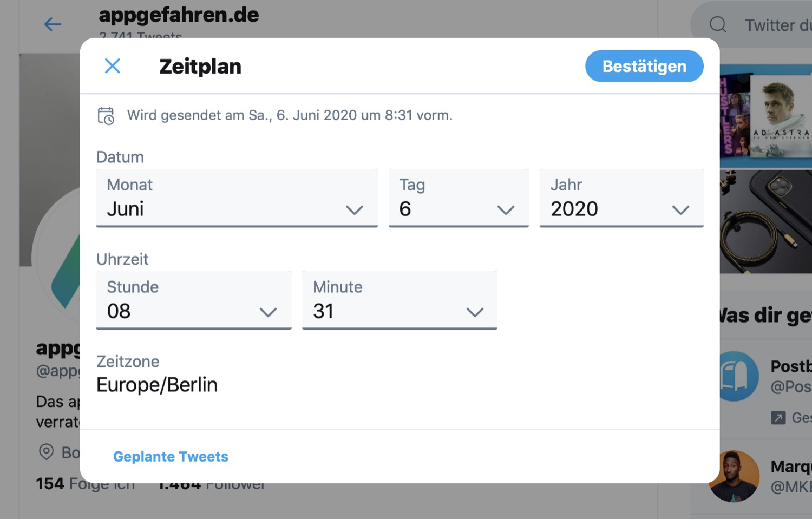Open the Monat dropdown showing Juni
Screen dimensions: 812x519
tap(237, 198)
